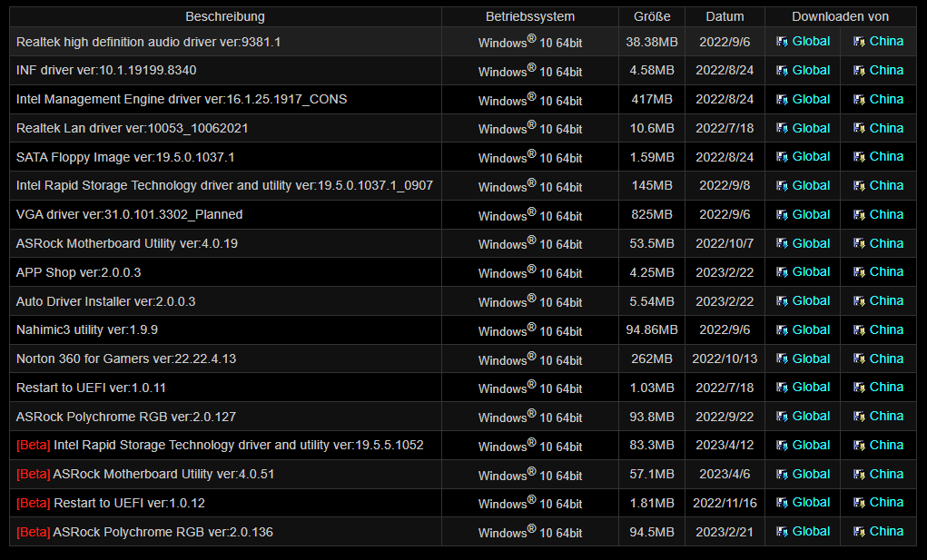
Task: Open Global link for Intel Management Engine driver
Action: [x=811, y=99]
